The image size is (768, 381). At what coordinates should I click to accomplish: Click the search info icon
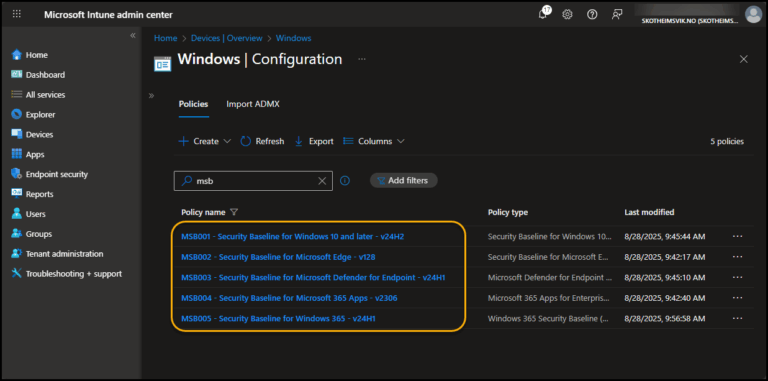click(x=345, y=181)
